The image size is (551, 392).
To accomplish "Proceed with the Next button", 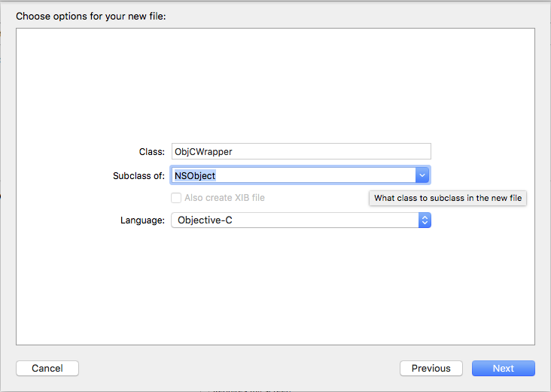I will coord(503,369).
